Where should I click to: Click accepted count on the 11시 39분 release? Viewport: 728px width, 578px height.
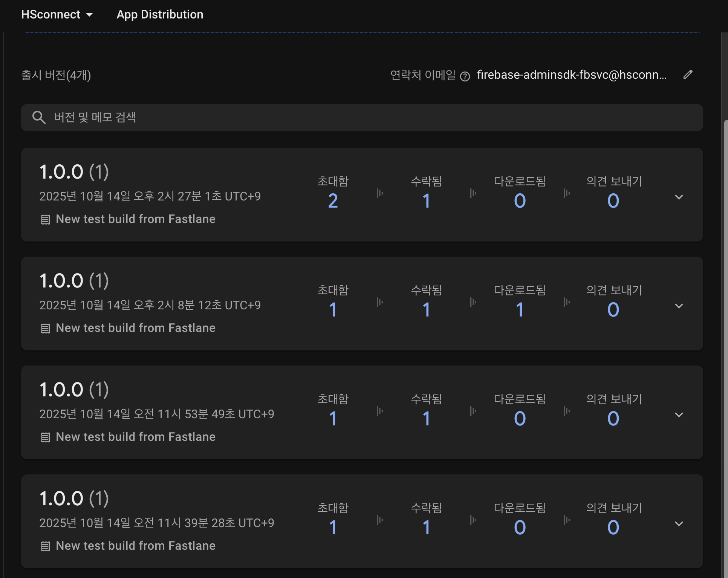tap(426, 528)
